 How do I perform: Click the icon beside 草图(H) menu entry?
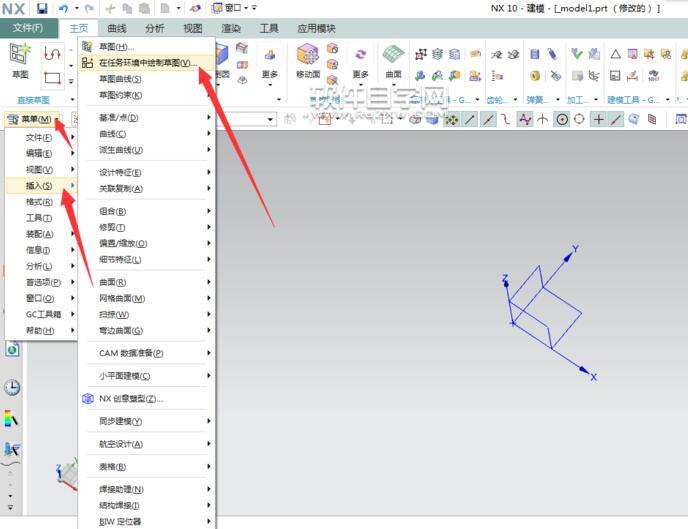coord(87,46)
